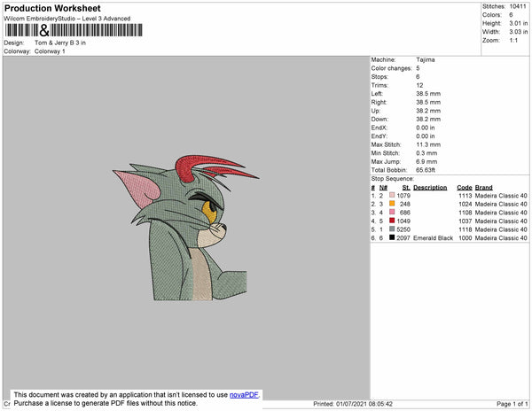
Task: Click the Stitches value 10411
Action: (518, 6)
